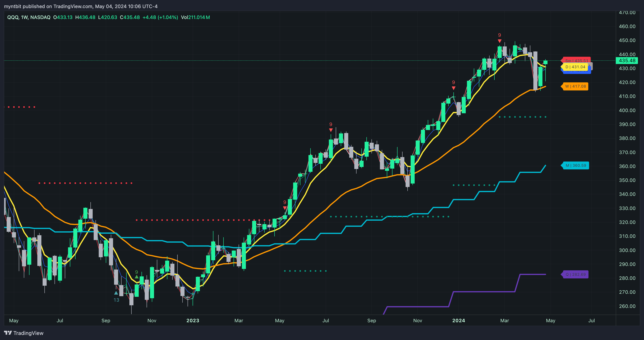
Task: Click the 310.00 price axis label
Action: (x=627, y=236)
